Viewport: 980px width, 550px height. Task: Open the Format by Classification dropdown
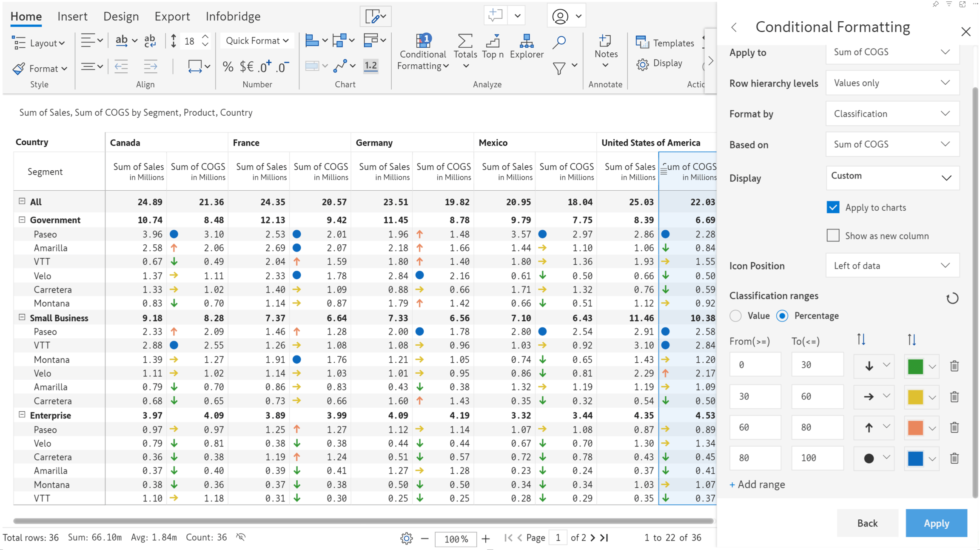[x=892, y=114]
